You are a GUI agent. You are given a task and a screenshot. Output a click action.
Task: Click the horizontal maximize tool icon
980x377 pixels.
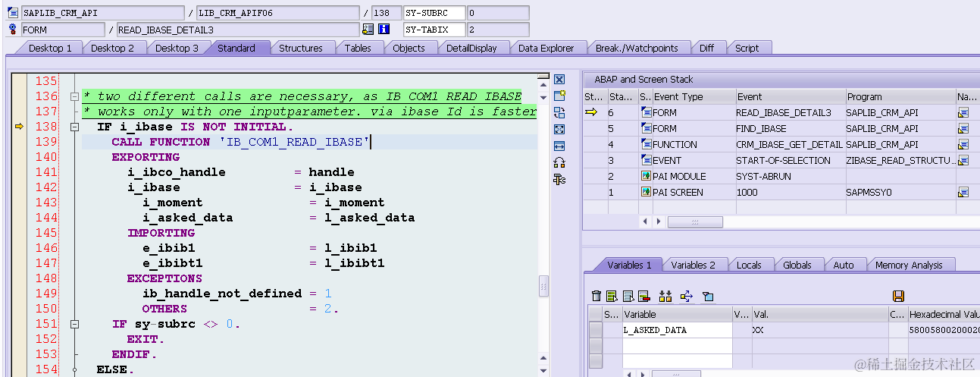(559, 146)
